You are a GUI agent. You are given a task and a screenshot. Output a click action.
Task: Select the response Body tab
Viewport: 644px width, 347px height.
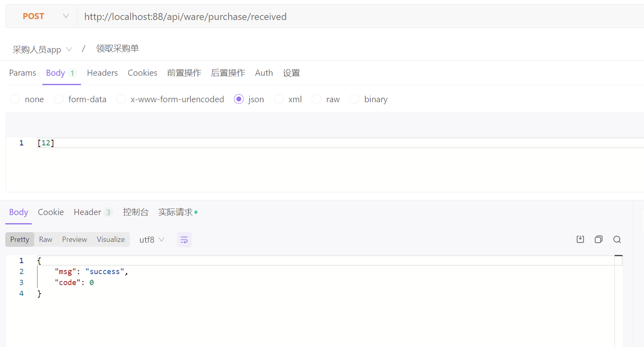pyautogui.click(x=18, y=212)
